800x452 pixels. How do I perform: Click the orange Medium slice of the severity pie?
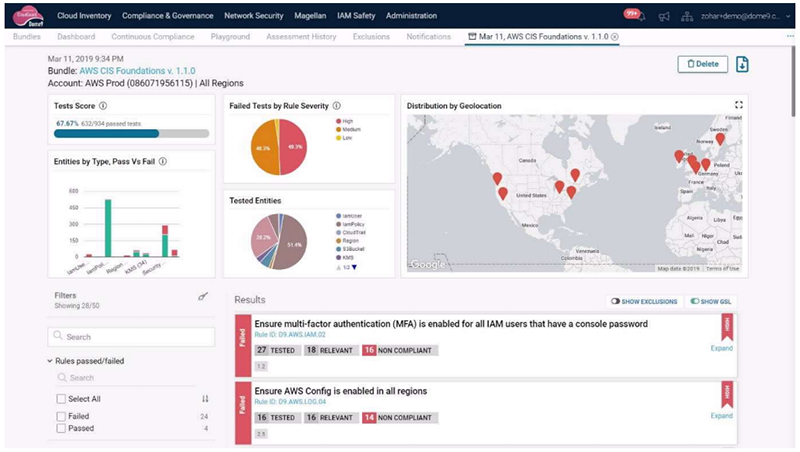coord(263,148)
